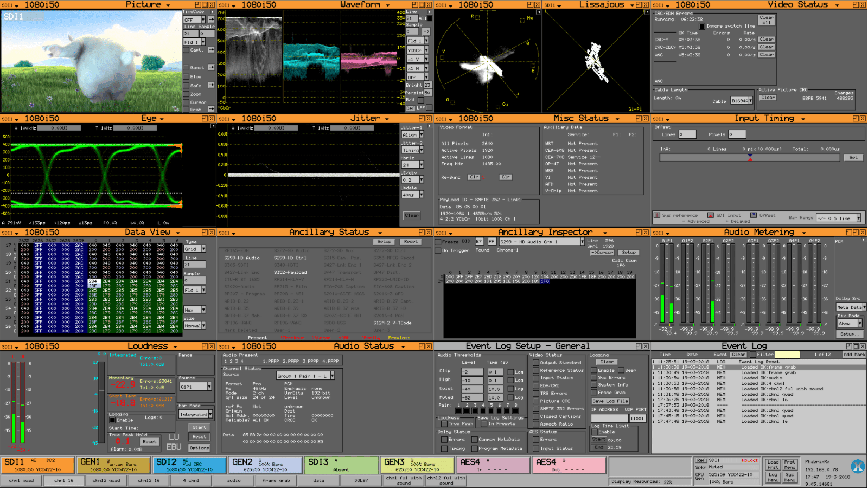The height and width of the screenshot is (489, 868).
Task: Click the arrow button next to Grab
Action: pyautogui.click(x=212, y=109)
